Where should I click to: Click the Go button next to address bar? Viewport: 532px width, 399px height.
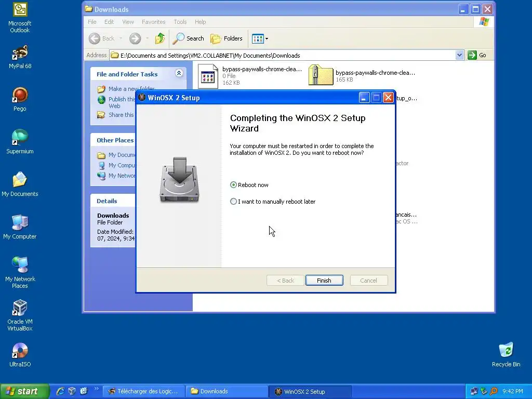tap(477, 55)
